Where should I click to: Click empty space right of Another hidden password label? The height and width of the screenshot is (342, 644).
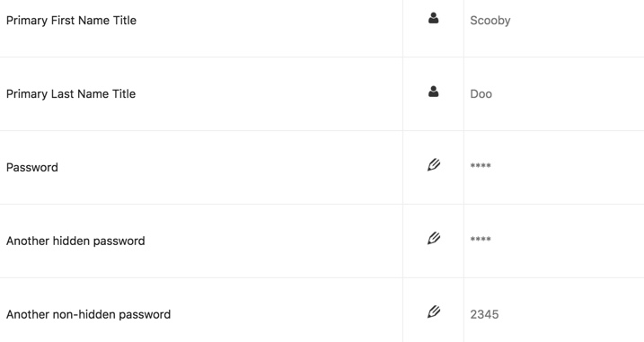[x=274, y=241]
